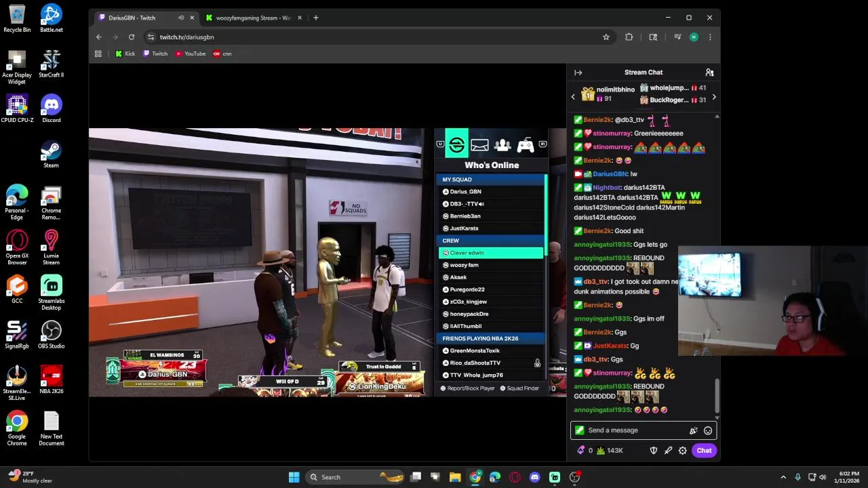Mute audio on the DariusGBN tab
The image size is (868, 488).
(180, 18)
